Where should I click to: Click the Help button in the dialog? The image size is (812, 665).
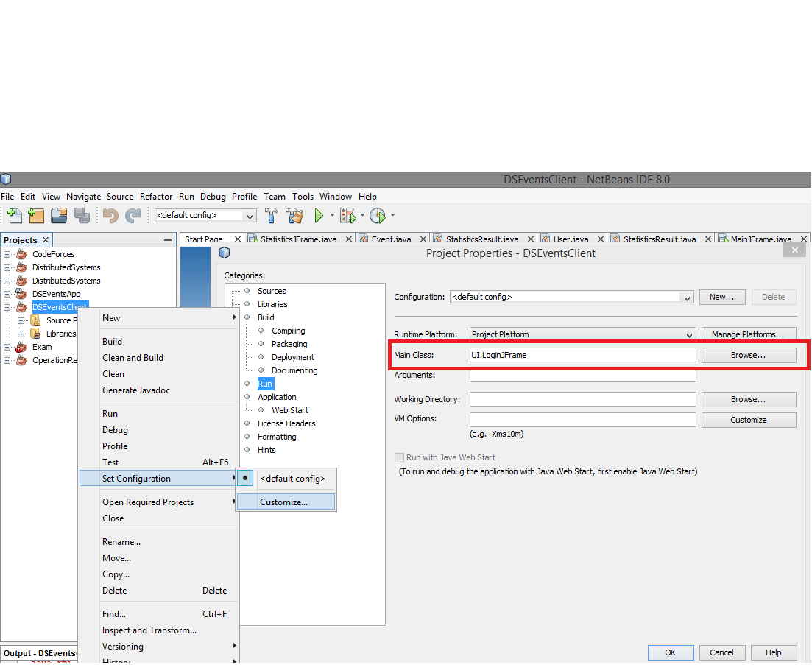pyautogui.click(x=773, y=652)
